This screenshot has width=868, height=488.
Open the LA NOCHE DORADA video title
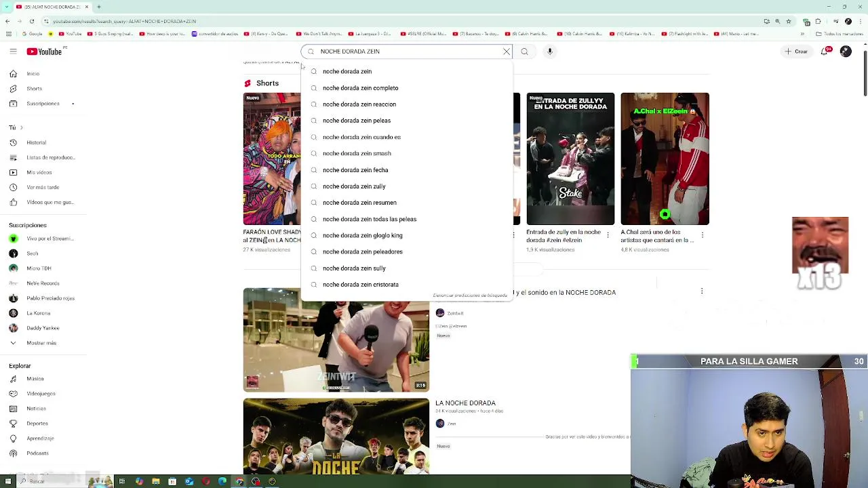(465, 403)
